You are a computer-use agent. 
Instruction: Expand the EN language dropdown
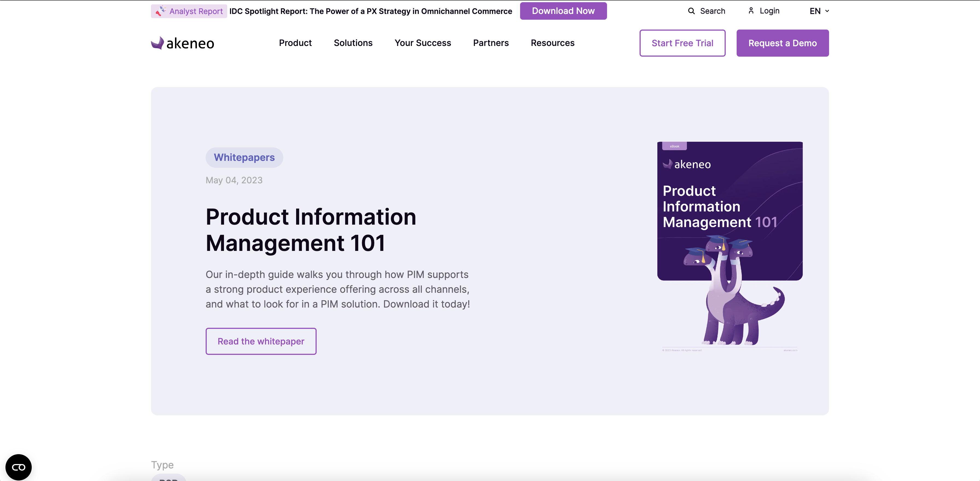point(819,11)
